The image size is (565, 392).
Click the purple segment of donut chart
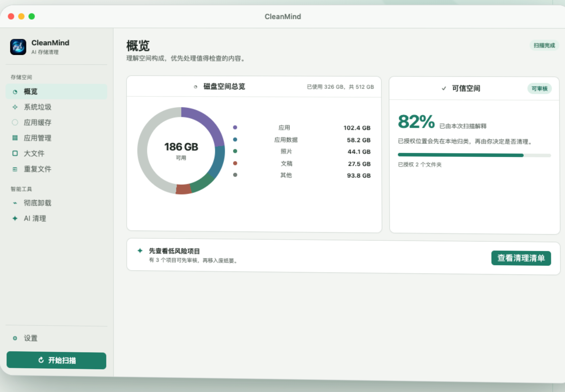point(208,123)
